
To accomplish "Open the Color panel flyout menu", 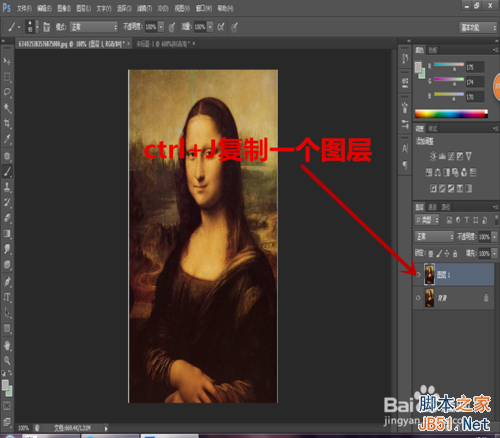I will (x=495, y=50).
